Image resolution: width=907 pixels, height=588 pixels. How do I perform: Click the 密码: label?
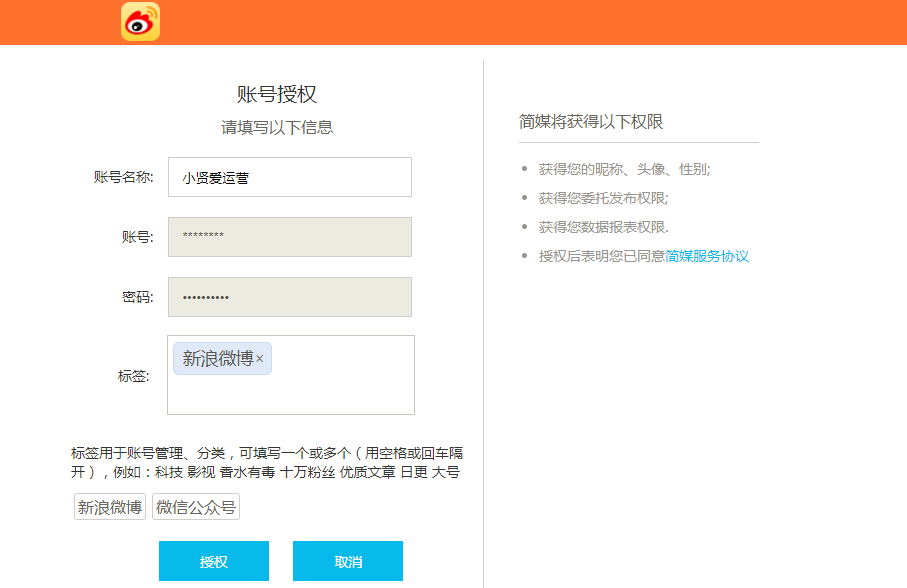(x=138, y=297)
